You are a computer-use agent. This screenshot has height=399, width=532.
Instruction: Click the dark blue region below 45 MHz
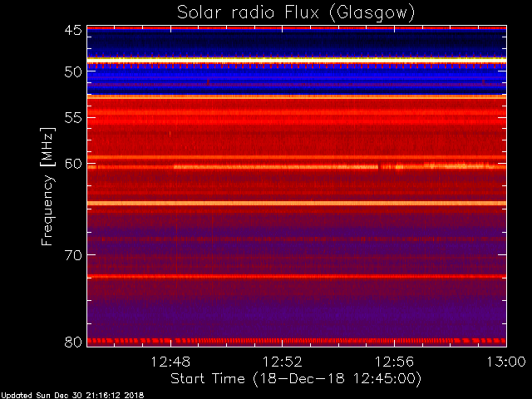pos(297,42)
